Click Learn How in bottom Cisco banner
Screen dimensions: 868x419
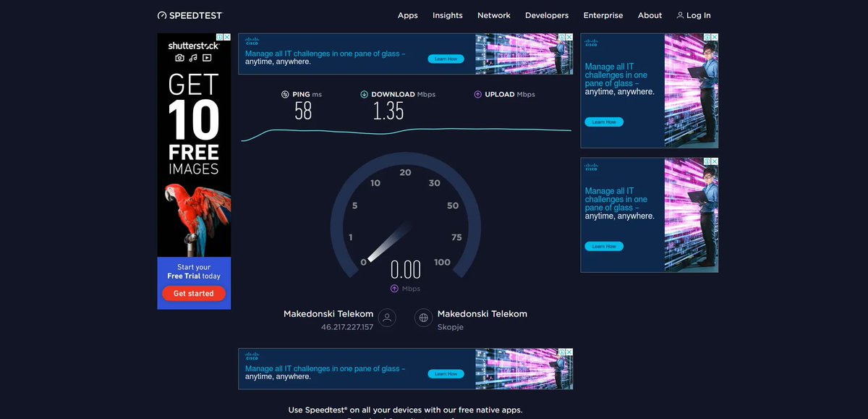446,373
